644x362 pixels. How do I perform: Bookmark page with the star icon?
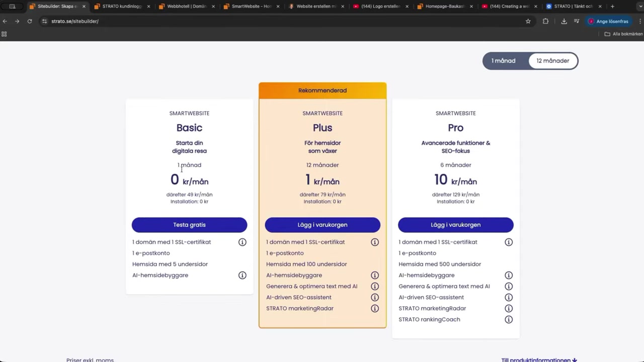pyautogui.click(x=528, y=21)
